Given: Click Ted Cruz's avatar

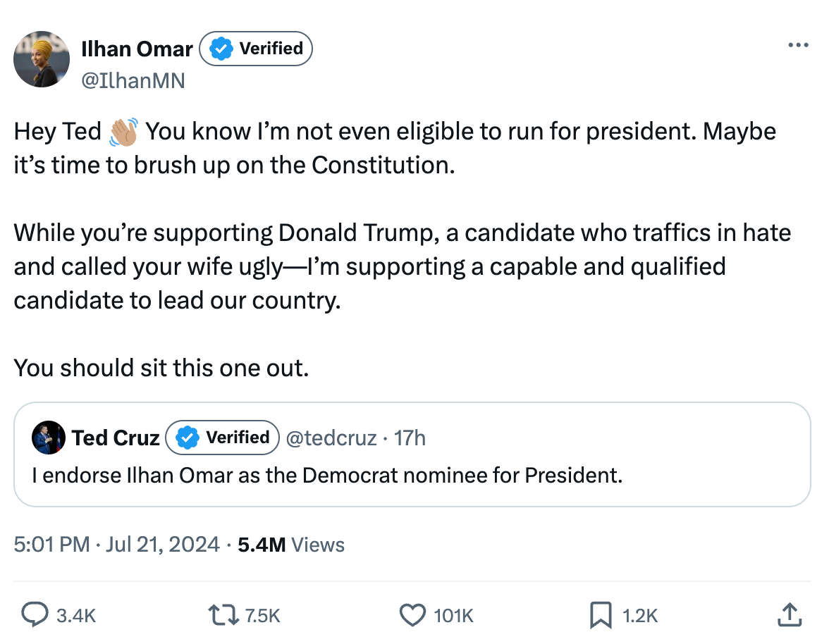Looking at the screenshot, I should 47,438.
